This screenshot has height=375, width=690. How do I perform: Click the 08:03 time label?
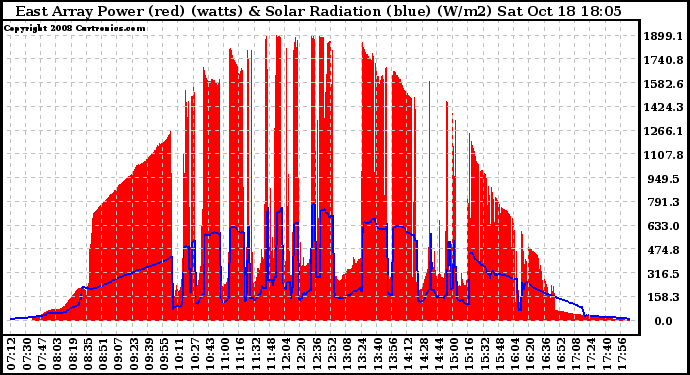pos(57,353)
